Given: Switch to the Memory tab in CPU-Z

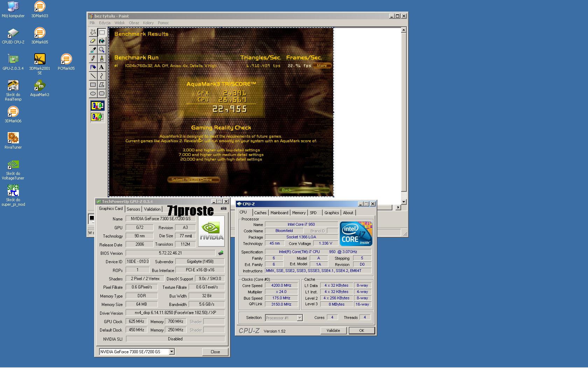Looking at the screenshot, I should pos(299,213).
